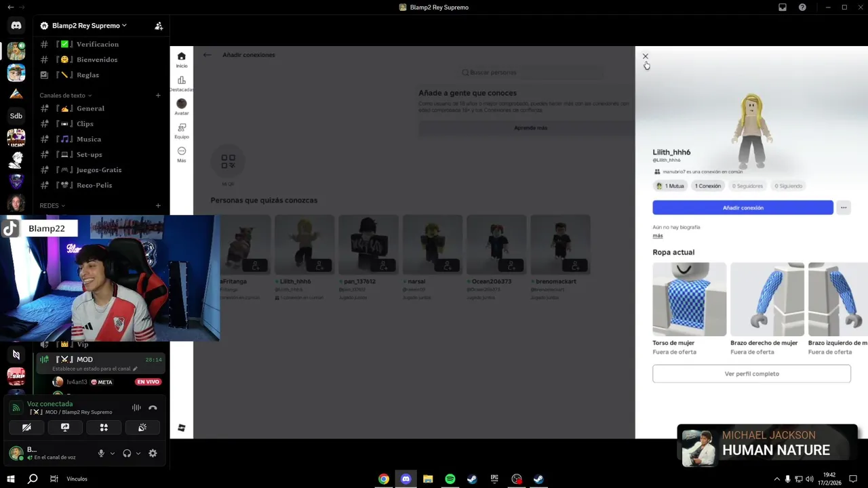Open the soundboard in voice panel
This screenshot has width=868, height=488.
[x=142, y=428]
